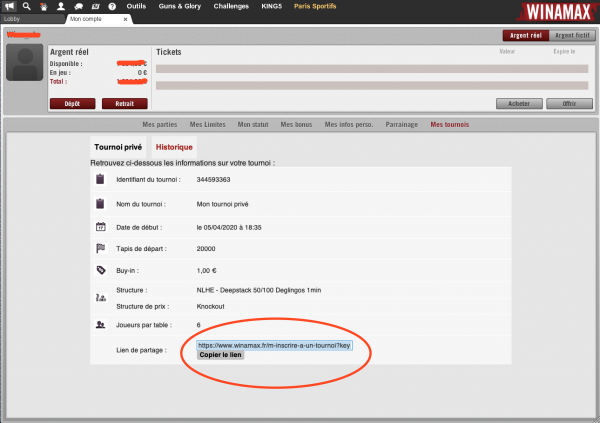The height and width of the screenshot is (423, 600).
Task: Open the chat speech bubbles icon
Action: click(78, 7)
